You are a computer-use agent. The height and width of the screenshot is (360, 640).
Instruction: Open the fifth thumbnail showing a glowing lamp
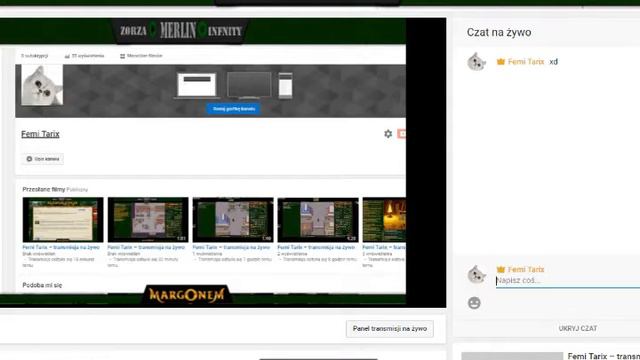384,220
